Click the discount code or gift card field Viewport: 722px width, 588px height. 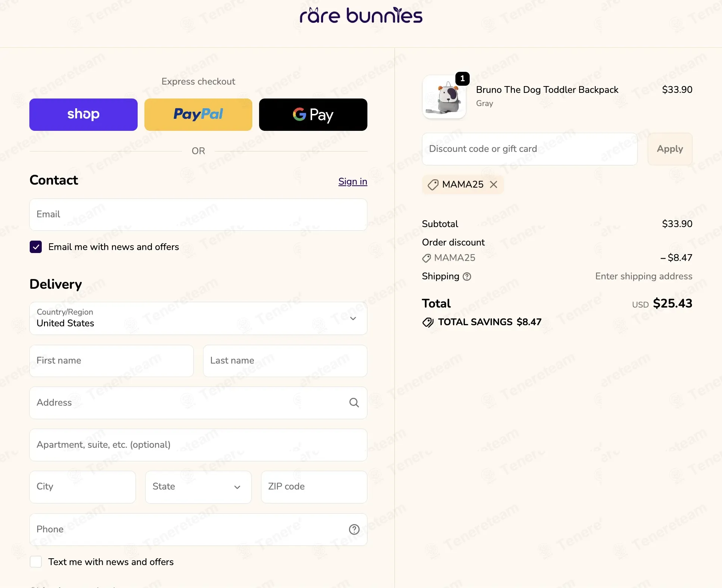click(x=529, y=149)
